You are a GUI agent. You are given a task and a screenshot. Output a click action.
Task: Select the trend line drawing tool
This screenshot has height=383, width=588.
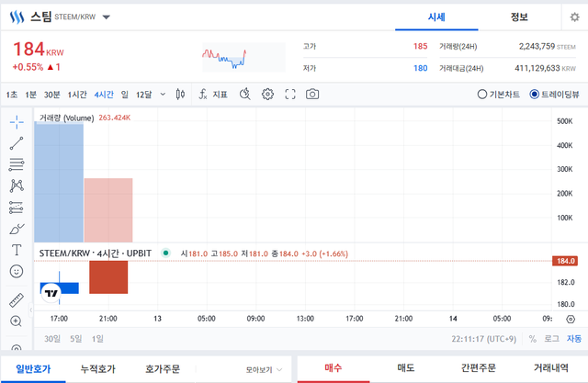click(17, 143)
